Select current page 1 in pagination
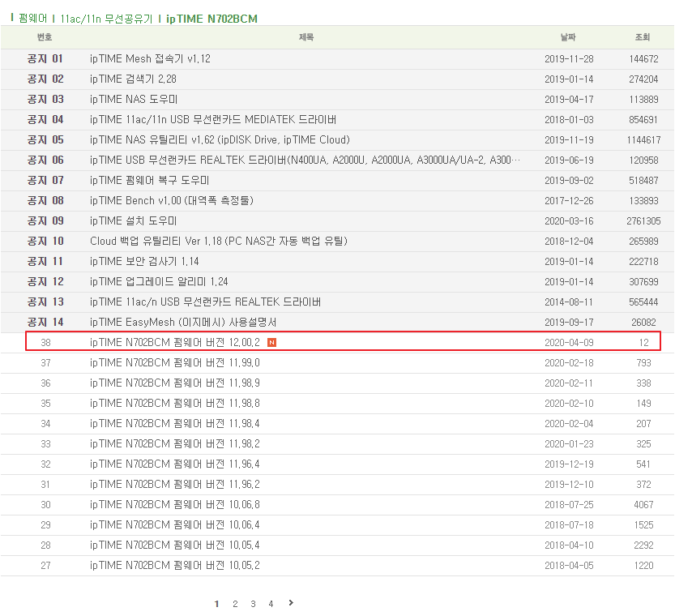The height and width of the screenshot is (616, 675). (216, 604)
